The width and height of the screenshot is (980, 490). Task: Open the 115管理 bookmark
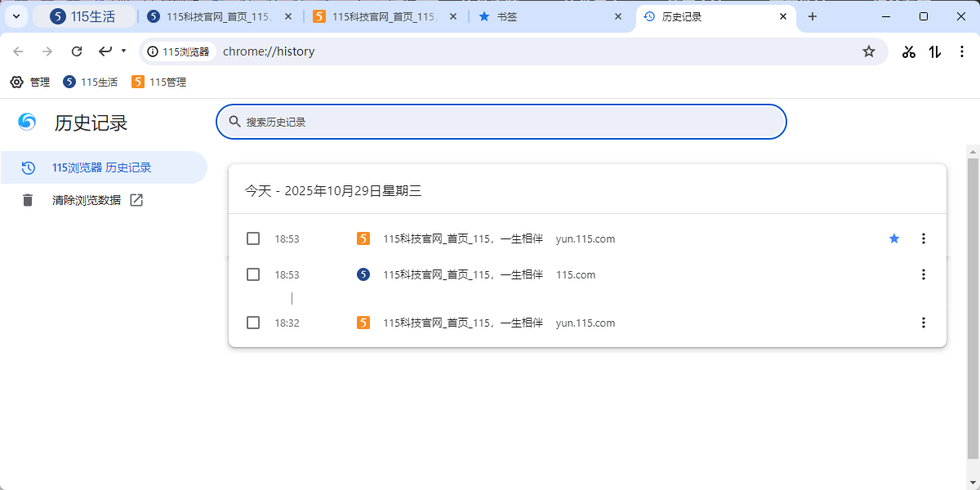tap(159, 82)
